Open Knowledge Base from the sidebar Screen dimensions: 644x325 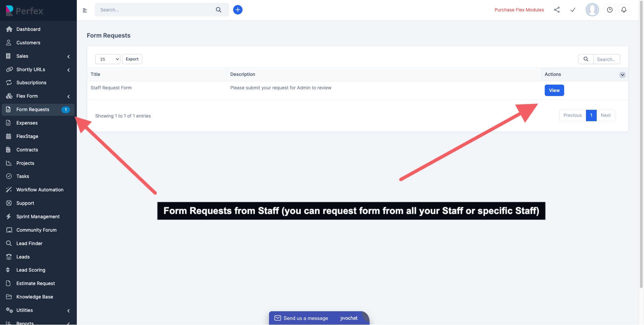tap(35, 297)
